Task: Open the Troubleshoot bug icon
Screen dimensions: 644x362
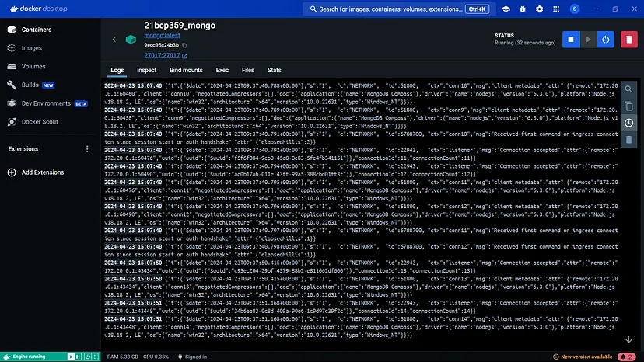Action: 523,9
